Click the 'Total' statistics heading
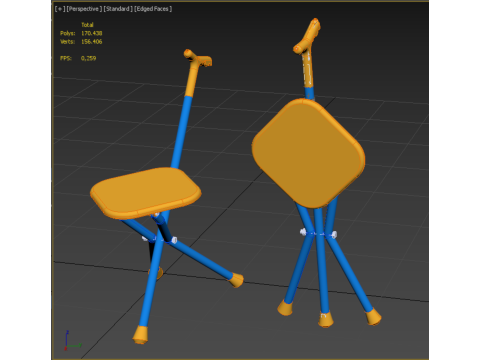 pos(87,25)
